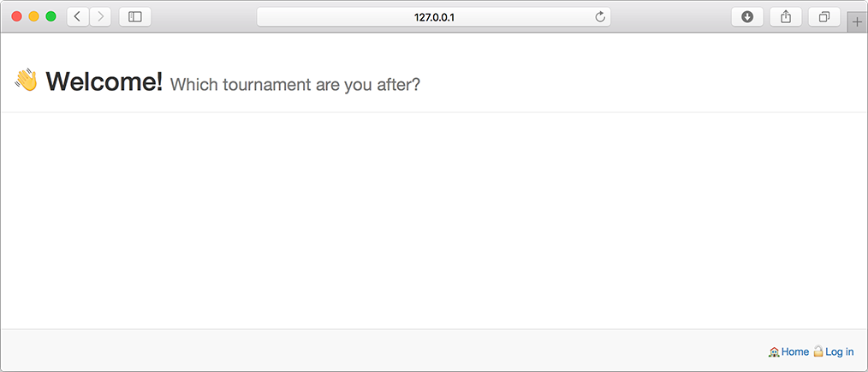Open the Home link in footer
Image resolution: width=868 pixels, height=372 pixels.
pyautogui.click(x=795, y=352)
